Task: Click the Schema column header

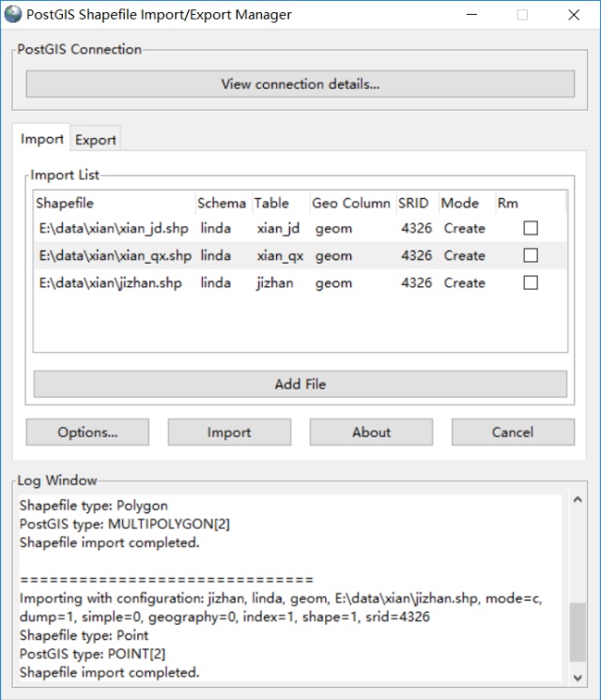Action: pyautogui.click(x=223, y=203)
